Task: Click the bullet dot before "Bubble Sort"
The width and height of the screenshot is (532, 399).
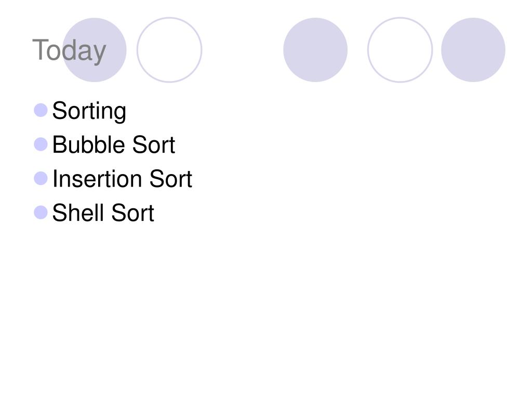Action: click(41, 144)
